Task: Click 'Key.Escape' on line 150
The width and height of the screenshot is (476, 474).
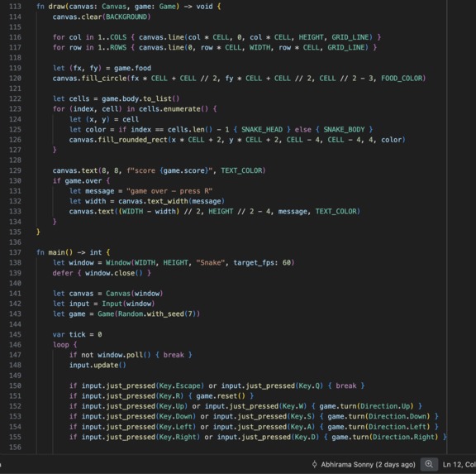Action: point(179,385)
